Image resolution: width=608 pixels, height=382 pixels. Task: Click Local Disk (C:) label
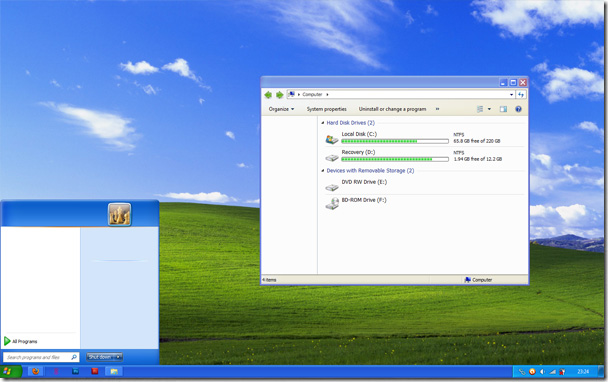pos(359,134)
